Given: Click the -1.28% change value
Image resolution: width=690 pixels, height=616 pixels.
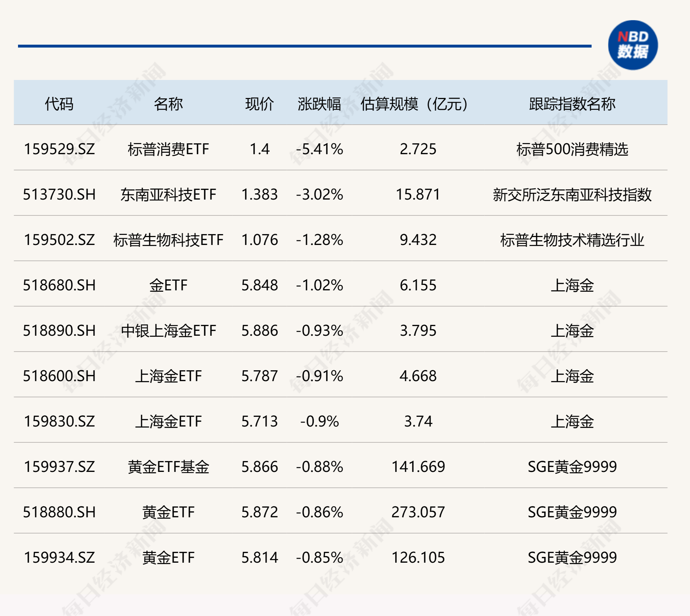Looking at the screenshot, I should [319, 240].
